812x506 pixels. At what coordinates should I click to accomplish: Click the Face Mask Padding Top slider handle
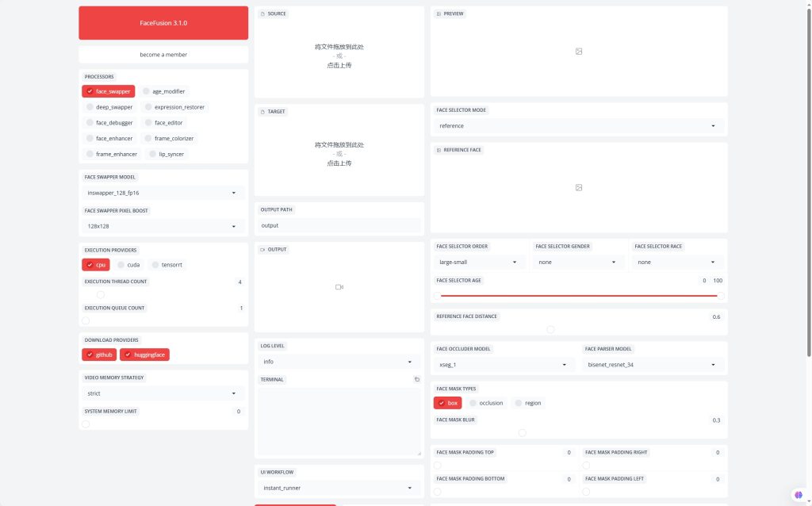pyautogui.click(x=438, y=466)
